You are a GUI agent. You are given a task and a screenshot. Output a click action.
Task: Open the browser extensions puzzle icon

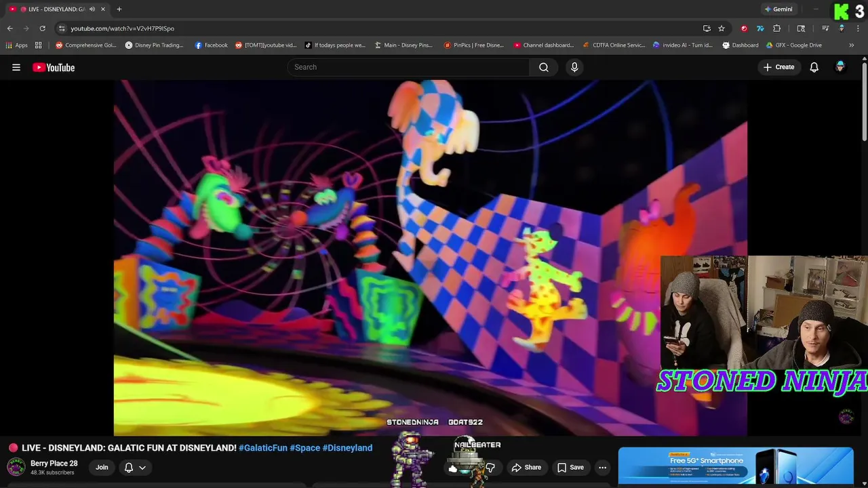(x=777, y=28)
